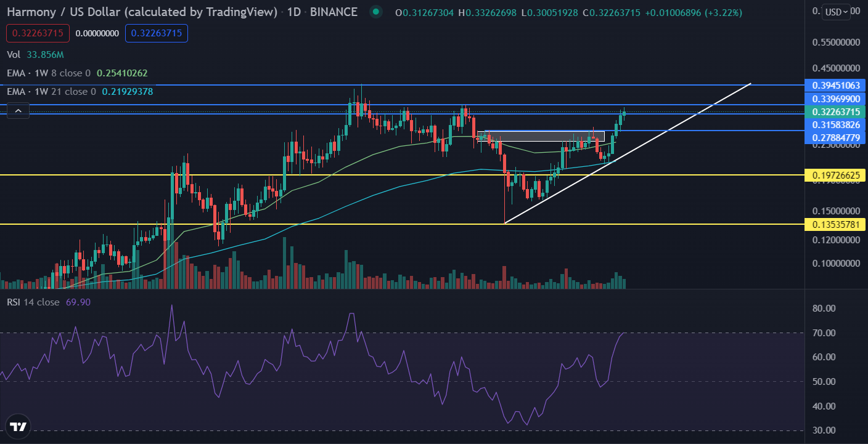The height and width of the screenshot is (444, 868).
Task: Click the 0.27884779 price axis label
Action: 835,137
